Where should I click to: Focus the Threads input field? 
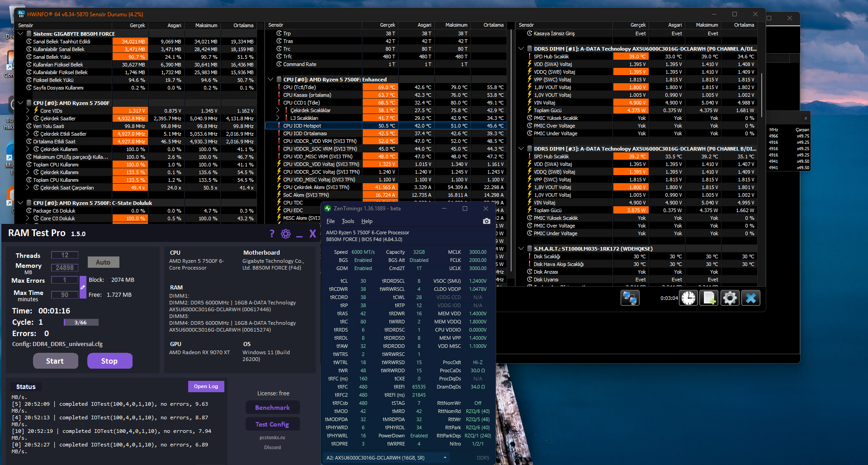(x=65, y=255)
